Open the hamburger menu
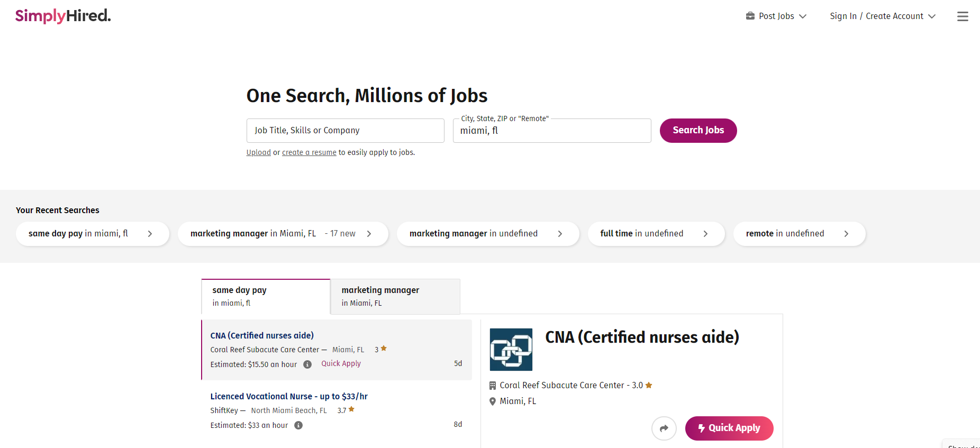Screen dimensions: 980x448 (x=963, y=16)
